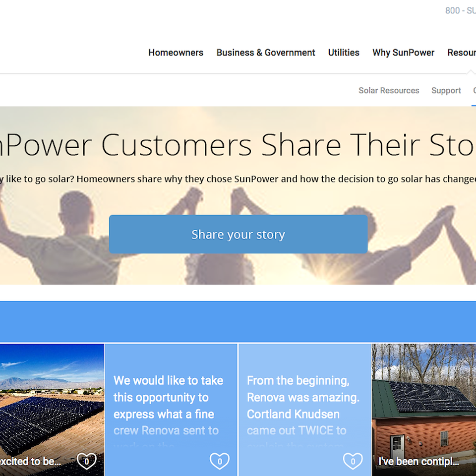Click the blue filter band above story cards
476x476 pixels.
[238, 321]
